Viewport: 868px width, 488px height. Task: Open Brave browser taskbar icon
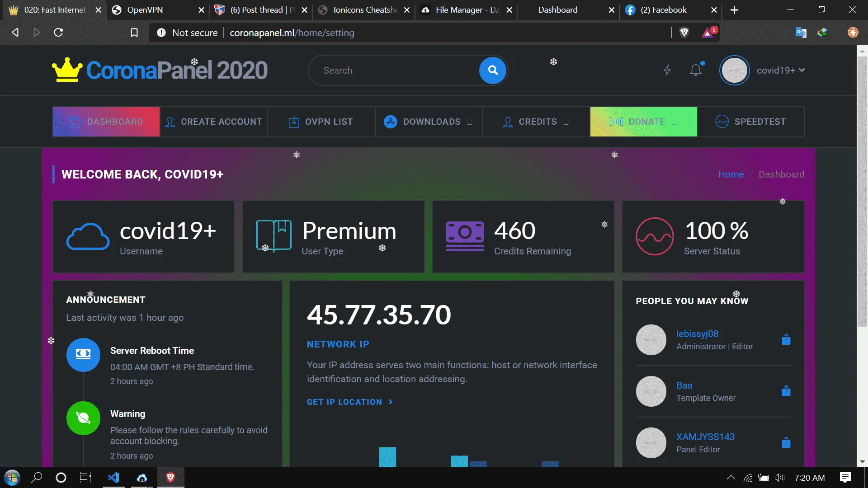click(170, 478)
